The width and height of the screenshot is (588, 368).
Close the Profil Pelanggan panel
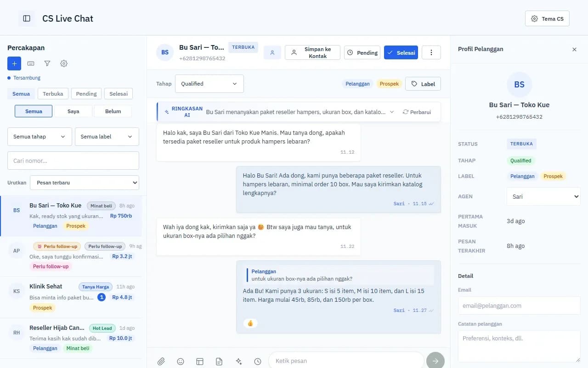pyautogui.click(x=574, y=49)
